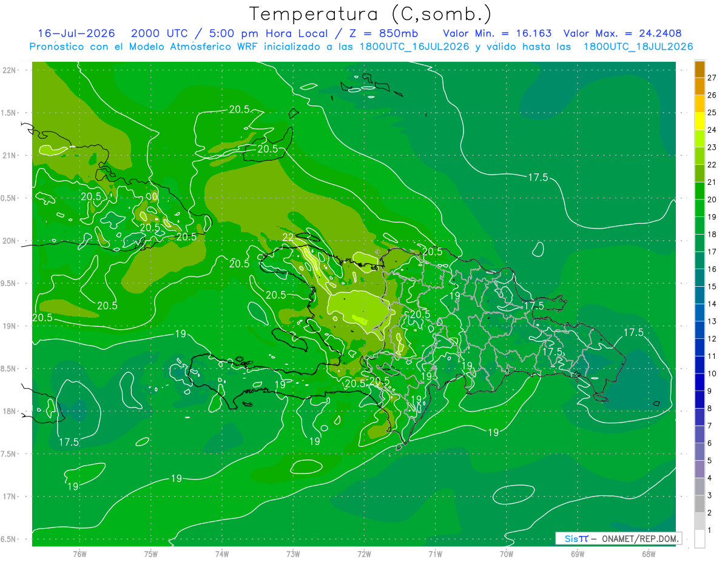Click the brown top segment of color bar
The height and width of the screenshot is (562, 728).
click(x=699, y=69)
